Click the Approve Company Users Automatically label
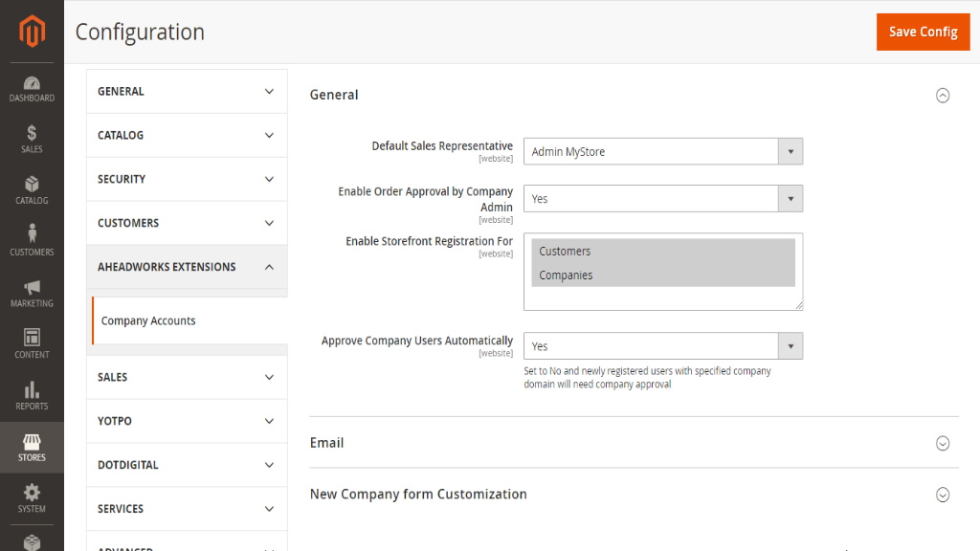This screenshot has width=980, height=551. pyautogui.click(x=417, y=341)
